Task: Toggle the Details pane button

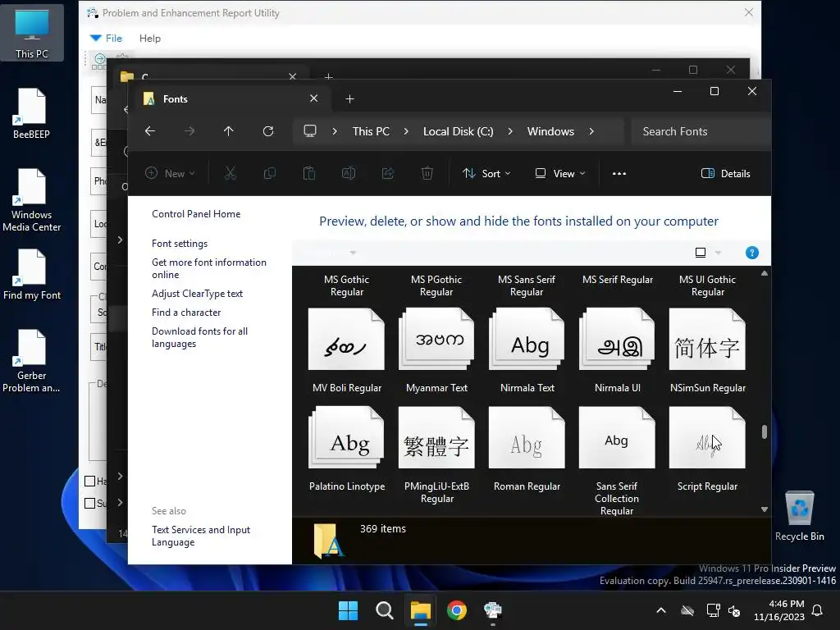Action: [726, 173]
